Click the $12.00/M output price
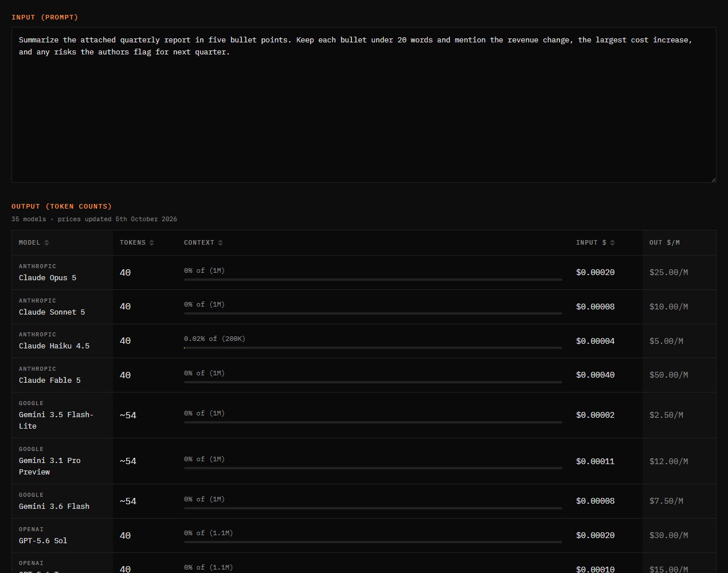The height and width of the screenshot is (573, 728). click(x=668, y=461)
